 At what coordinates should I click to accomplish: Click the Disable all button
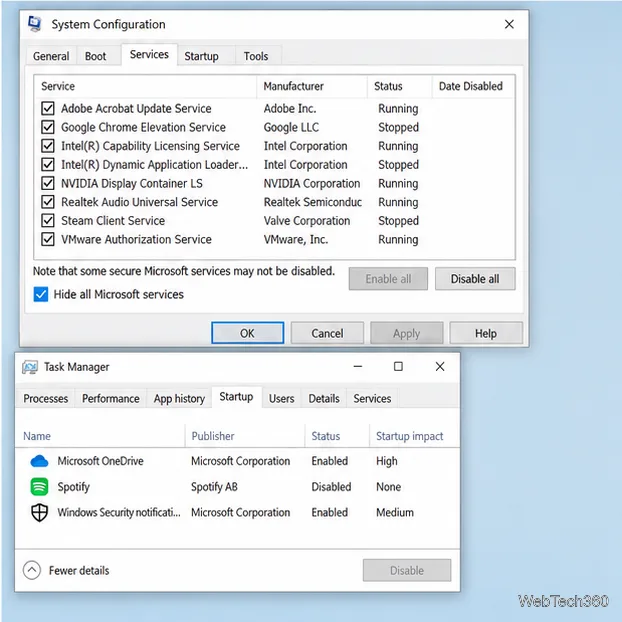[475, 279]
